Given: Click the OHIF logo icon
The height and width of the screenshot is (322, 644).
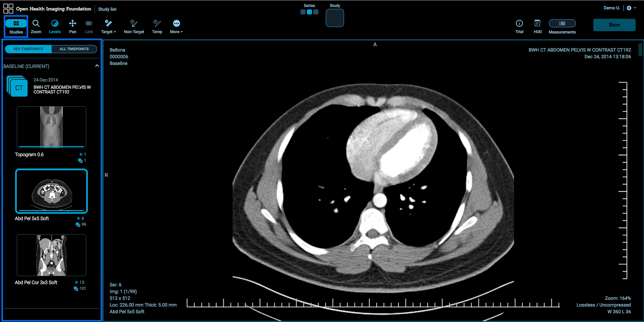Looking at the screenshot, I should point(8,9).
